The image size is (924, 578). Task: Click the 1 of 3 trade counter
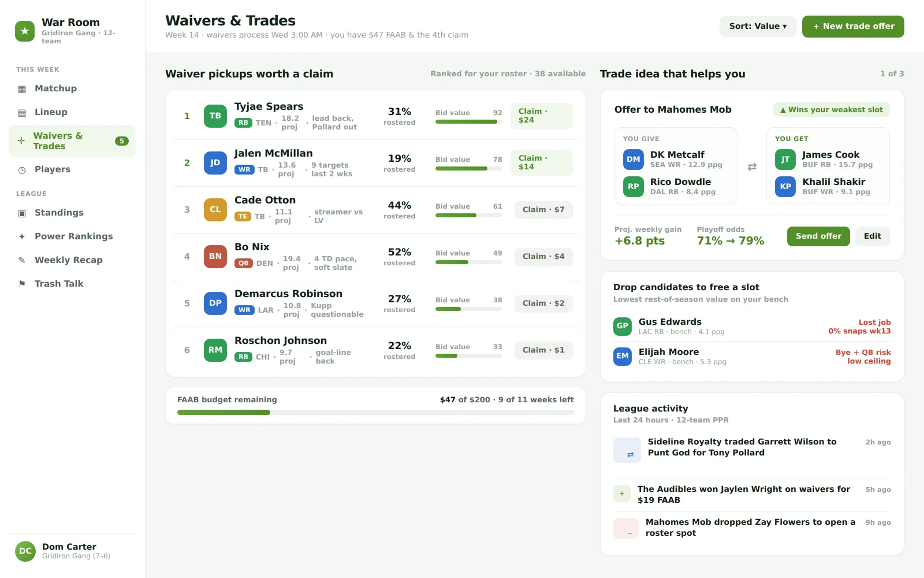click(892, 74)
